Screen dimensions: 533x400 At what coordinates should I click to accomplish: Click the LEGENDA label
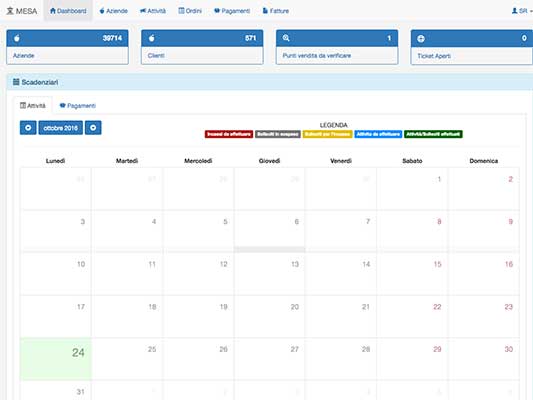pyautogui.click(x=333, y=125)
